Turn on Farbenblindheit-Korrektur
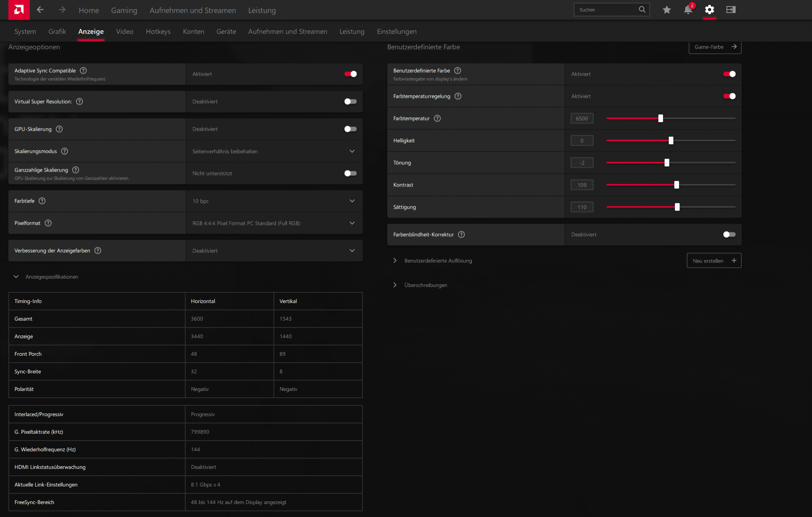The height and width of the screenshot is (517, 812). [x=729, y=235]
